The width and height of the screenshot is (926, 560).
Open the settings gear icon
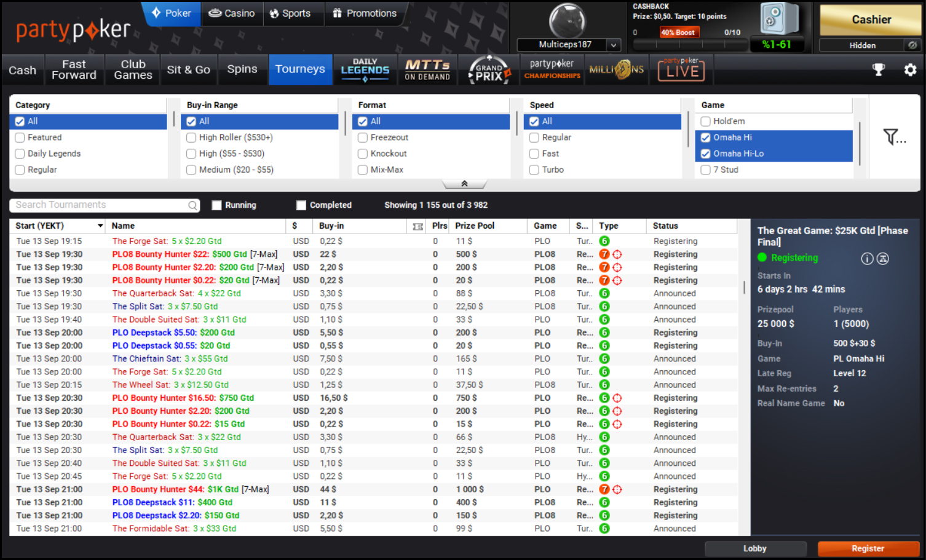(x=910, y=69)
